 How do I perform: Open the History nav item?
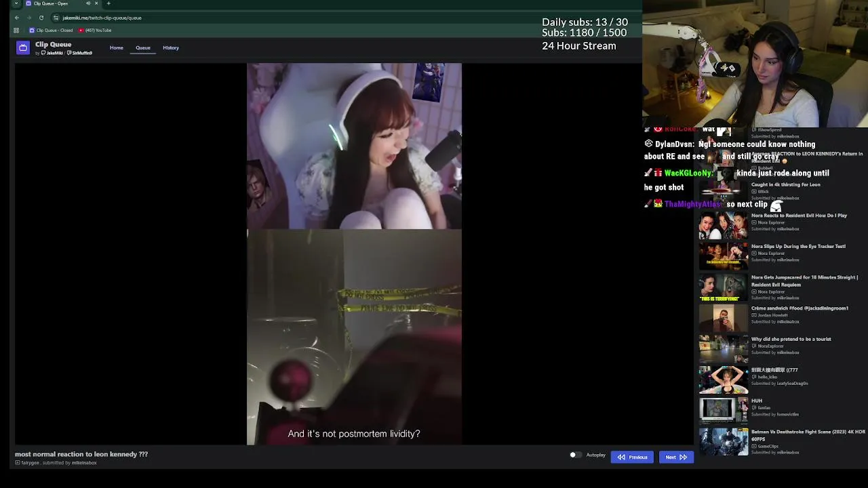point(171,47)
